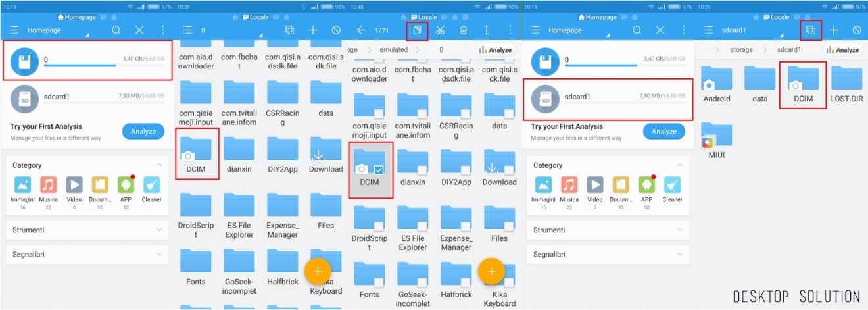The height and width of the screenshot is (310, 868).
Task: Collapse Category section on right Homepage screen
Action: pos(679,165)
